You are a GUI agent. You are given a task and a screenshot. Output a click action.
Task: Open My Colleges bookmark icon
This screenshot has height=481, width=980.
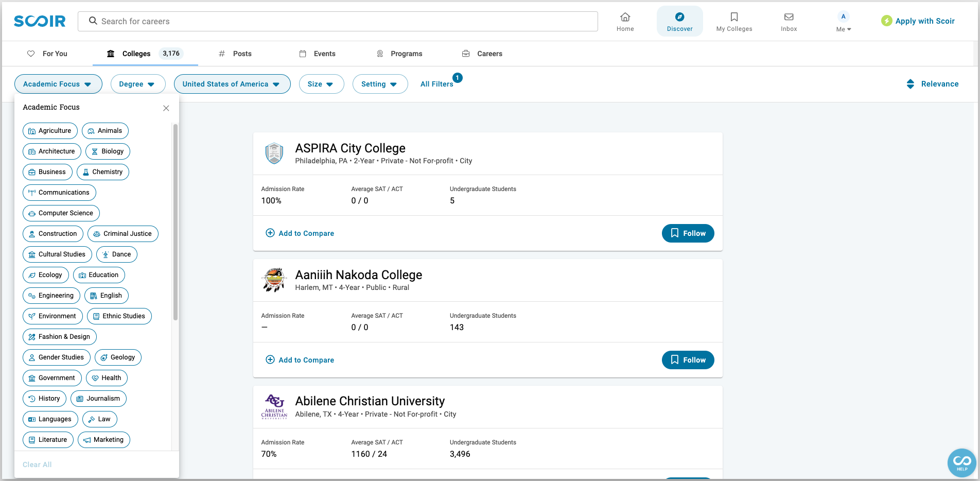pos(734,17)
